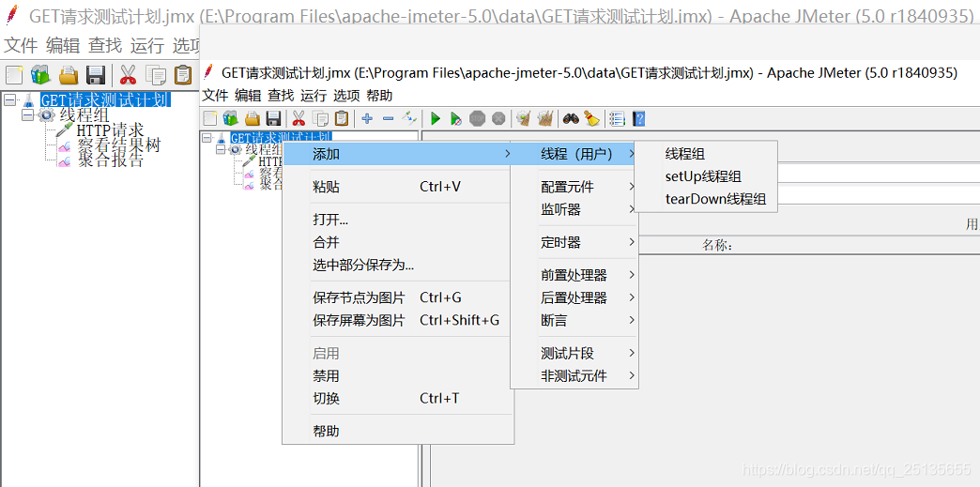980x487 pixels.
Task: Select 选中部分保存为... in the context menu
Action: [397, 265]
